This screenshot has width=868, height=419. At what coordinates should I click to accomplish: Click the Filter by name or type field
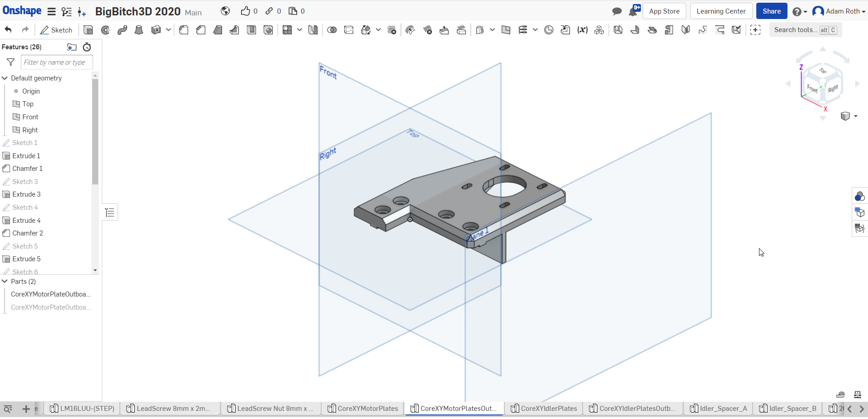(x=57, y=62)
